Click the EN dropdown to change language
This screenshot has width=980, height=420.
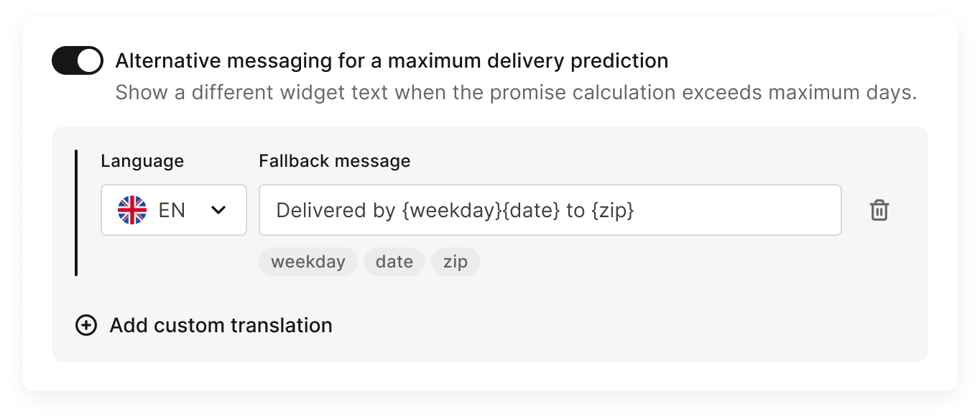click(x=174, y=210)
